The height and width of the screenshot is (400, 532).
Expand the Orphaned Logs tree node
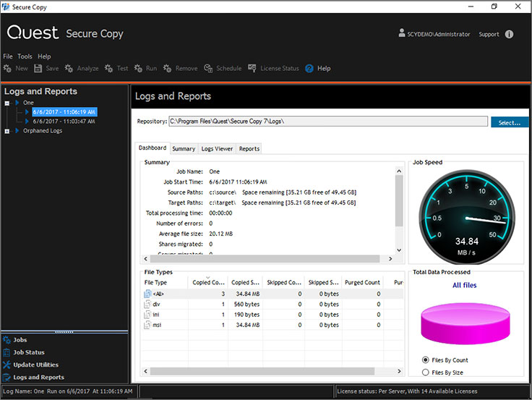(7, 131)
